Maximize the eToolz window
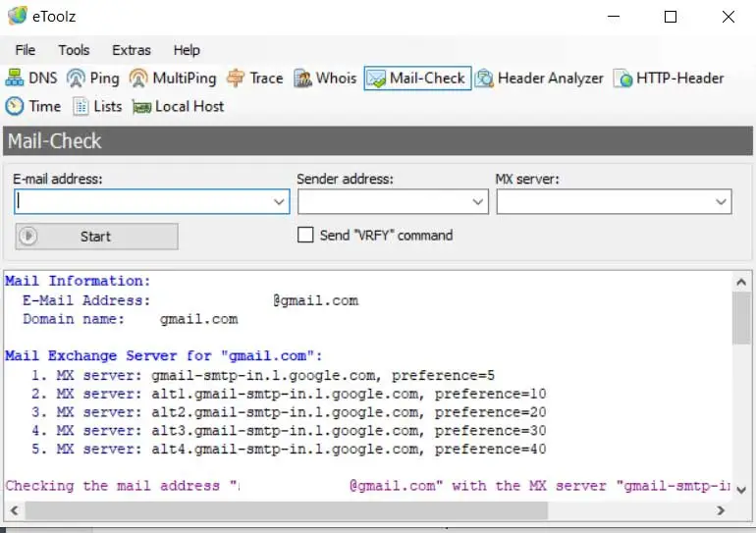Screen dimensions: 756x533 671,17
